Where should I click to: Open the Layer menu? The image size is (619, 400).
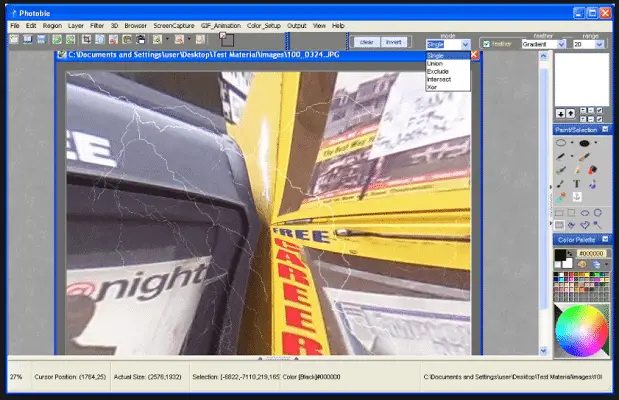[x=75, y=26]
